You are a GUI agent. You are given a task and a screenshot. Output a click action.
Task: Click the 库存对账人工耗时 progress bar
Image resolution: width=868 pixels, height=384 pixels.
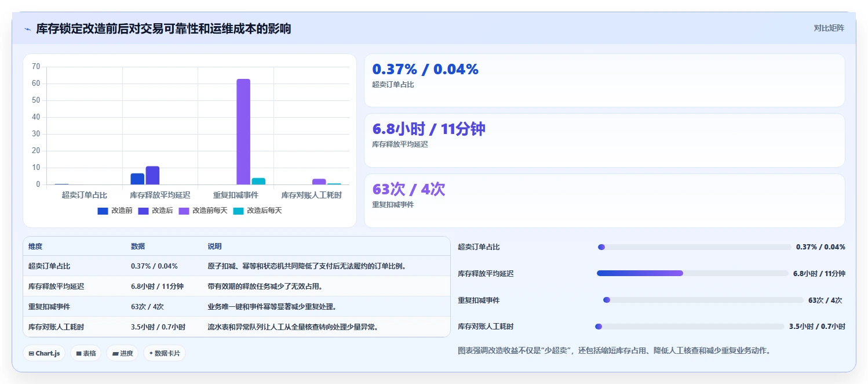click(x=690, y=327)
